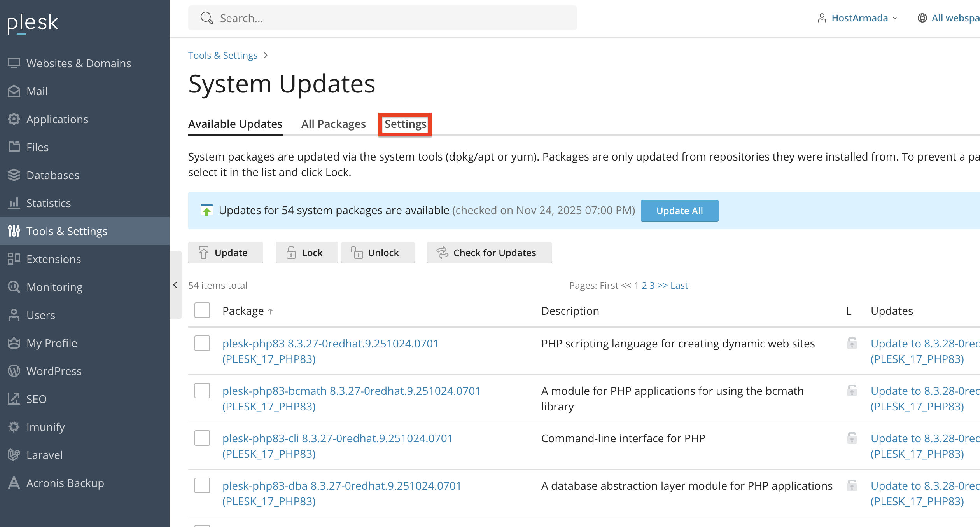Click the Statistics chart icon

coord(14,203)
